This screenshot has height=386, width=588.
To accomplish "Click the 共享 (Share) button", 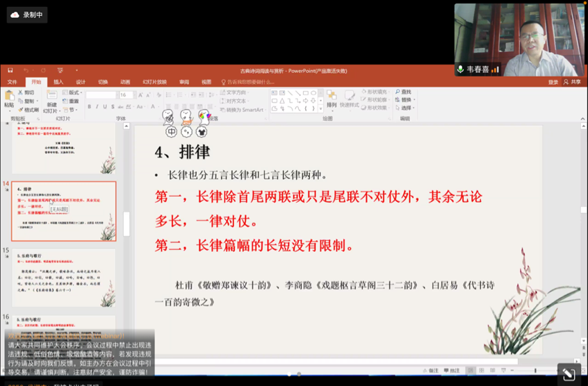I will point(572,82).
